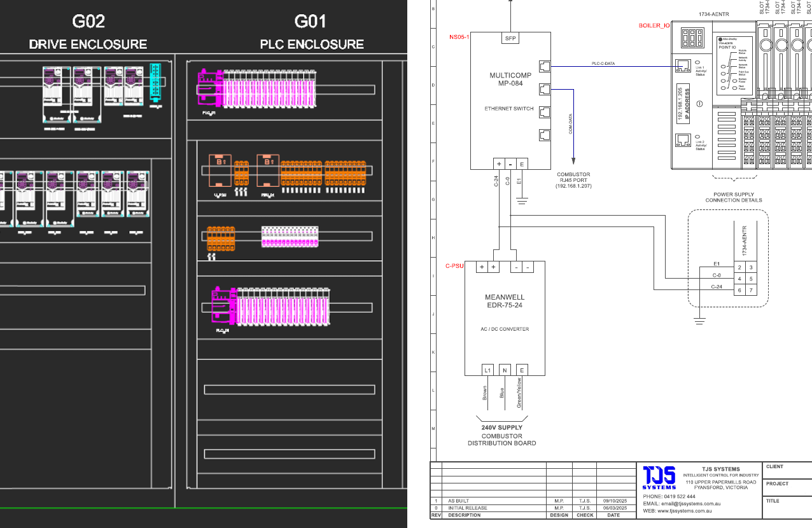Click the TITLE field in the title block

[788, 508]
